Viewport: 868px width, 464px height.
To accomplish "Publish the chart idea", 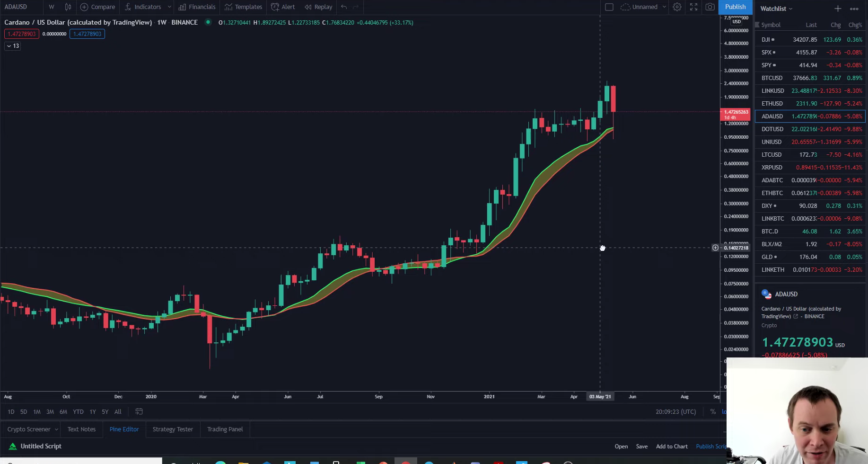I will [x=735, y=7].
